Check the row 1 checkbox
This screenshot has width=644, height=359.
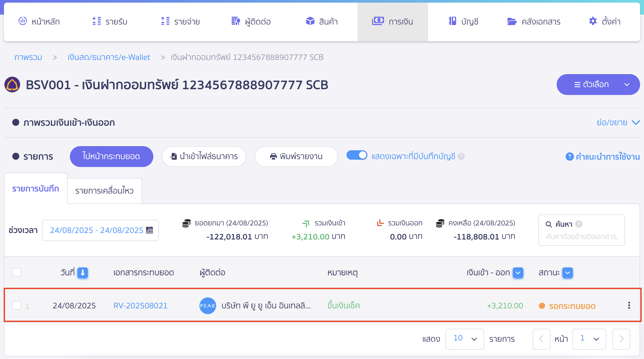[17, 305]
